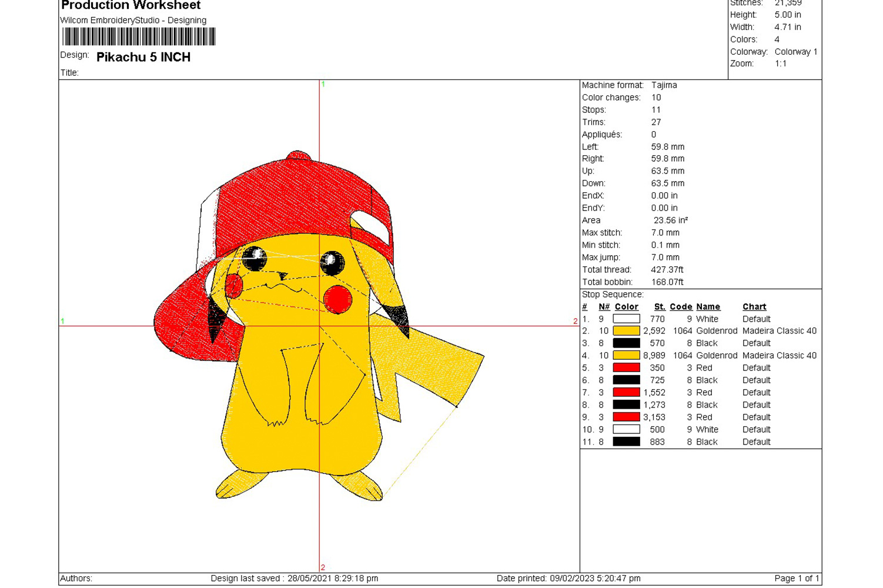
Task: Click the Tajima machine format value
Action: (x=664, y=85)
